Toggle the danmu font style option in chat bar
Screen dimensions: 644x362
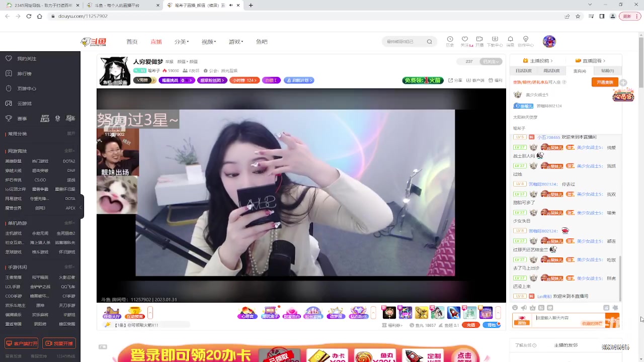click(533, 308)
